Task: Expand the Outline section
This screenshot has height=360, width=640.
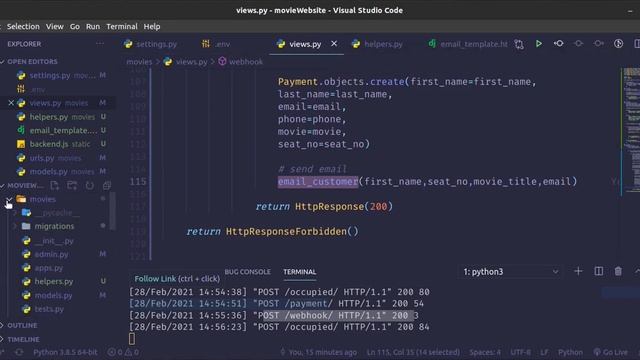Action: pyautogui.click(x=22, y=326)
